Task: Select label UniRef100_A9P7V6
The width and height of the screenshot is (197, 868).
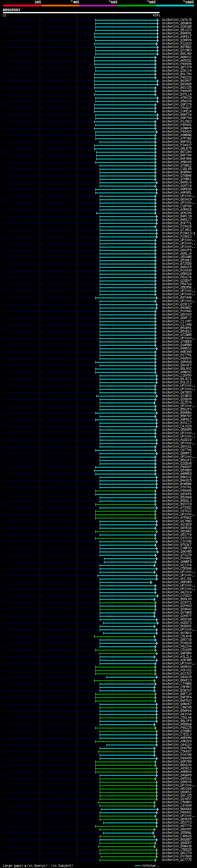Action: (x=177, y=118)
